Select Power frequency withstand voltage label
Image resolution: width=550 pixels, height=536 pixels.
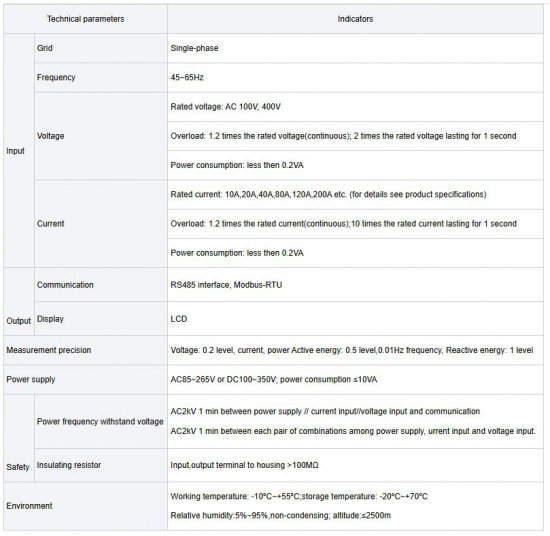point(101,421)
